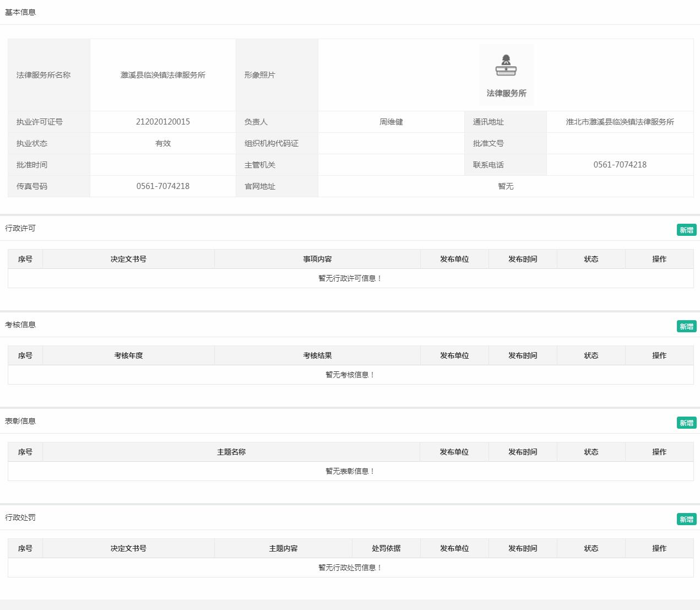This screenshot has width=700, height=610.
Task: Click the 法律服务所 image placeholder icon
Action: [506, 75]
